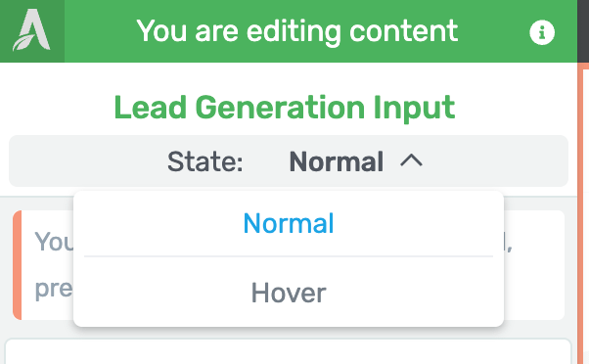The image size is (589, 364).
Task: Collapse the State menu using chevron arrow
Action: click(x=411, y=160)
